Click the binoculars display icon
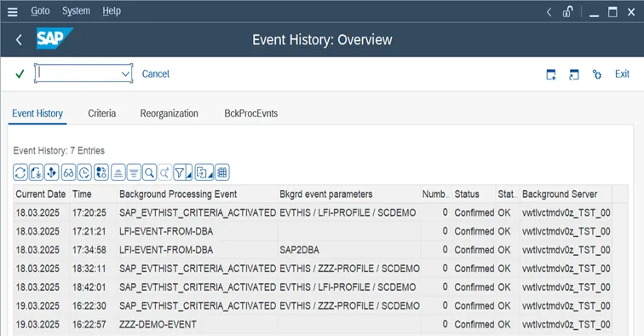The width and height of the screenshot is (644, 336). (68, 172)
